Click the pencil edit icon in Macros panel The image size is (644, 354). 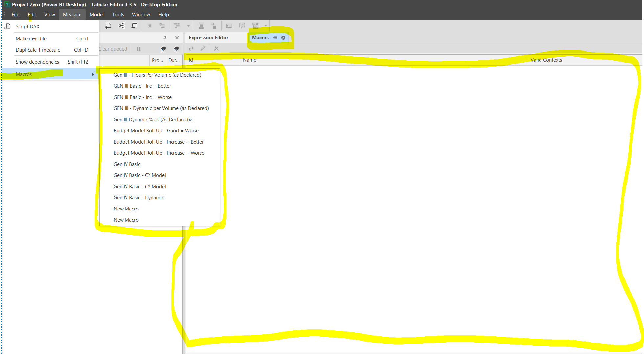(203, 48)
